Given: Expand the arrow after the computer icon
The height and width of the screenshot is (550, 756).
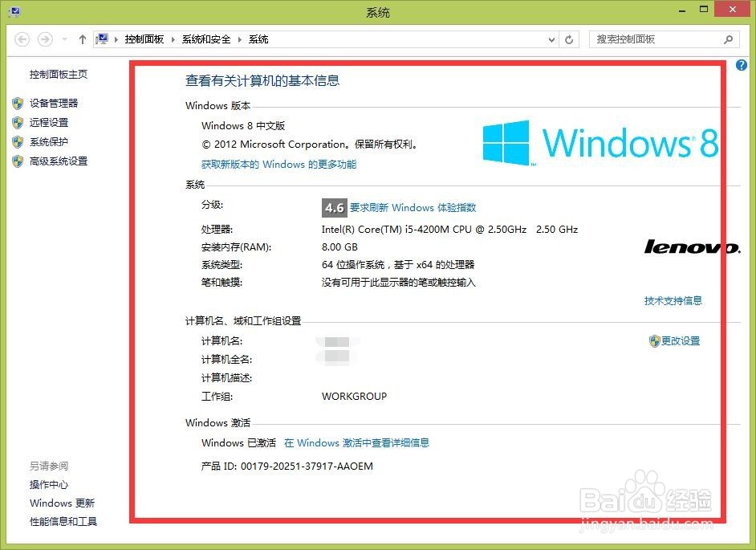Looking at the screenshot, I should (116, 39).
